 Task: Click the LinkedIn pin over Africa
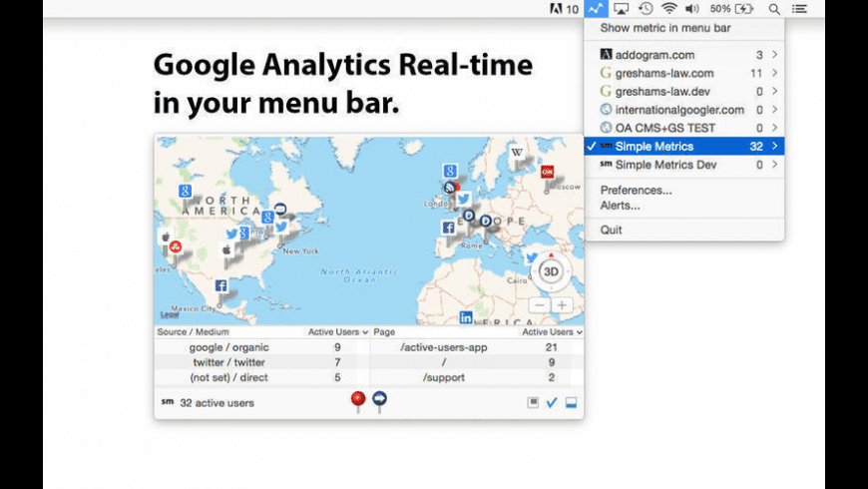tap(466, 317)
